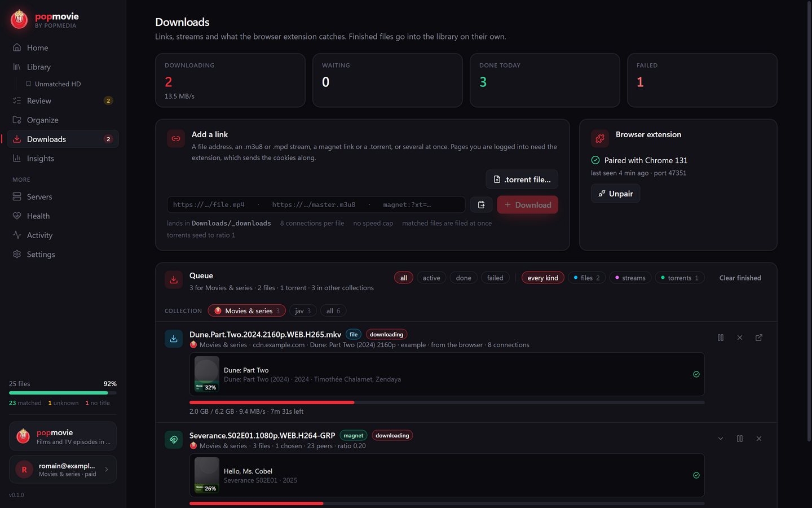Select the 'all 6' collection tab
Viewport: 812px width, 508px height.
333,310
